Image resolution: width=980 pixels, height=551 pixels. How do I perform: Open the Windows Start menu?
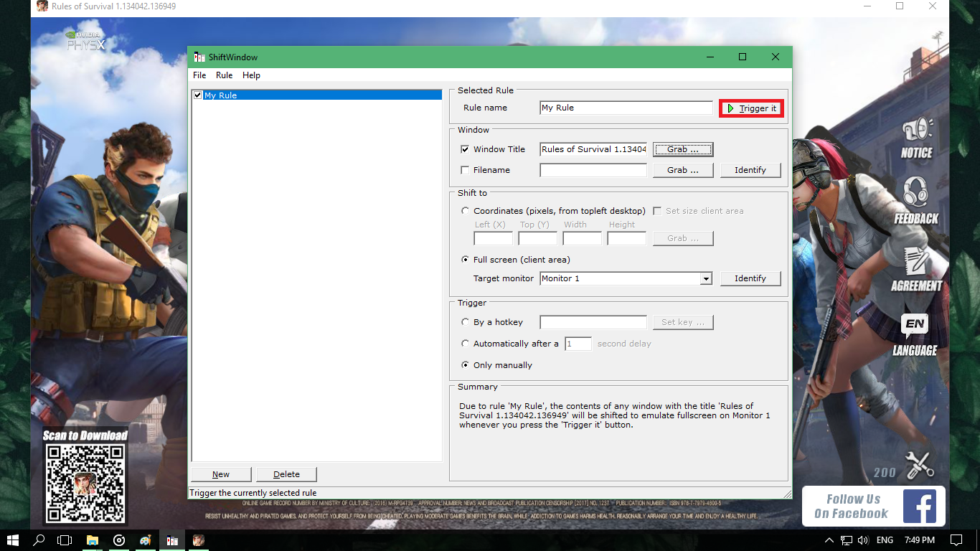14,540
